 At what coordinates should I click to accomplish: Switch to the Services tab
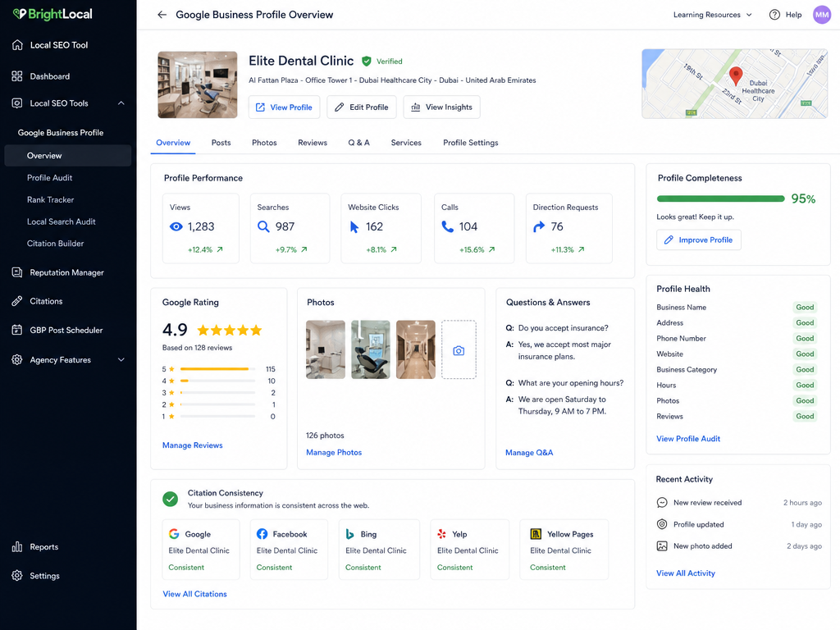click(406, 143)
